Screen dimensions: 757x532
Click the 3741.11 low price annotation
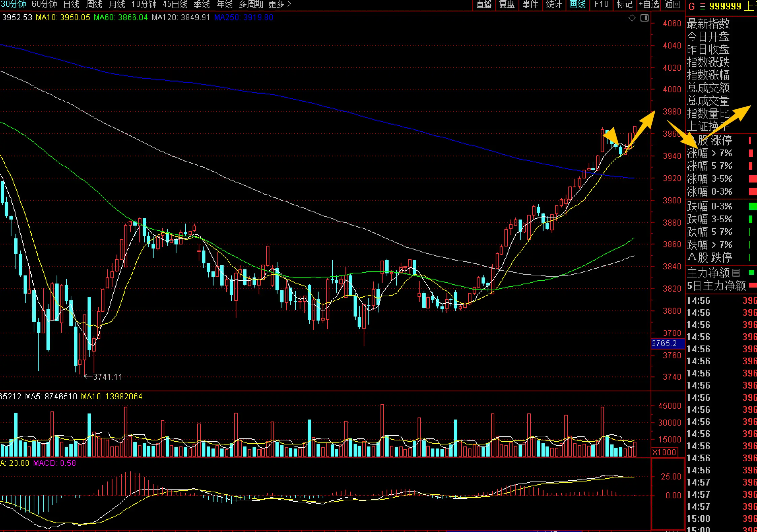pos(107,377)
